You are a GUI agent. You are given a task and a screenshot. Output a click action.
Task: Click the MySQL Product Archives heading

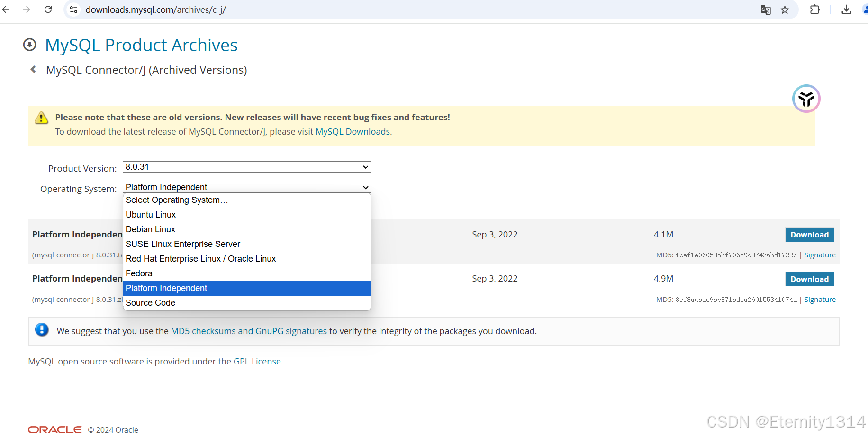pos(141,45)
